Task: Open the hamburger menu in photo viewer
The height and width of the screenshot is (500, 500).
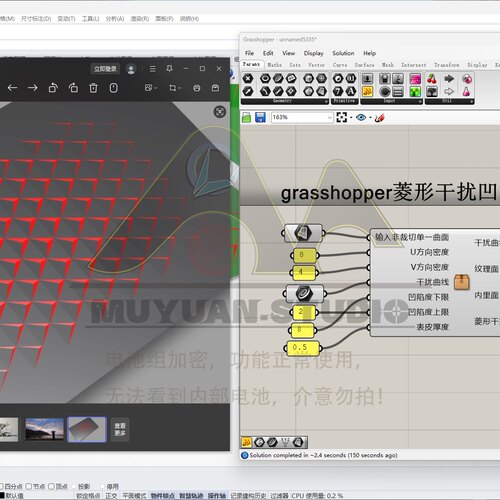Action: tap(153, 69)
